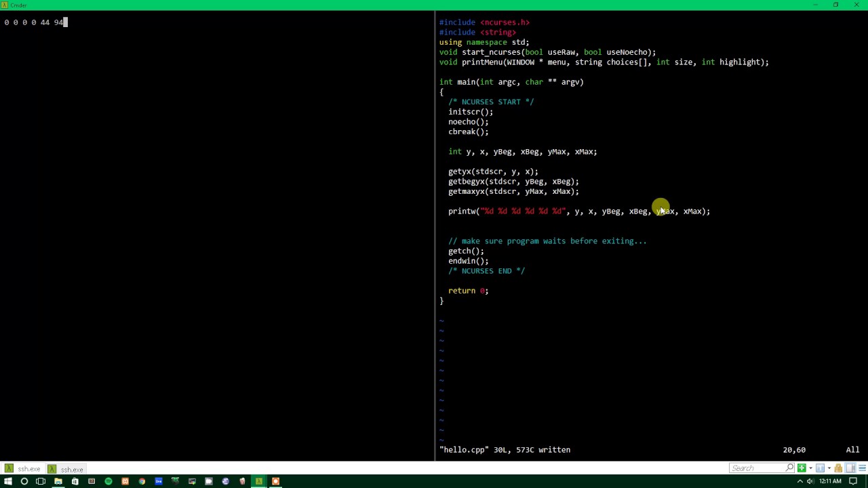Image resolution: width=868 pixels, height=488 pixels.
Task: Click the '/* NCURSES START */' comment
Action: 491,102
